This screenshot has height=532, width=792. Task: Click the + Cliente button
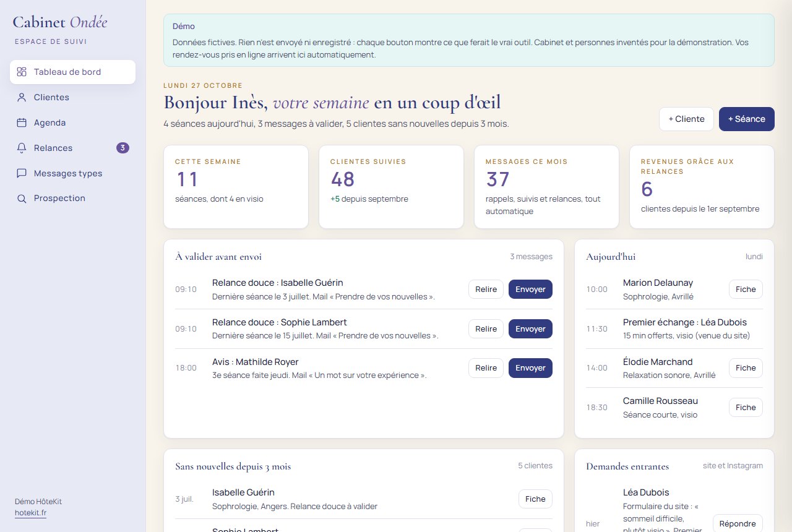686,119
